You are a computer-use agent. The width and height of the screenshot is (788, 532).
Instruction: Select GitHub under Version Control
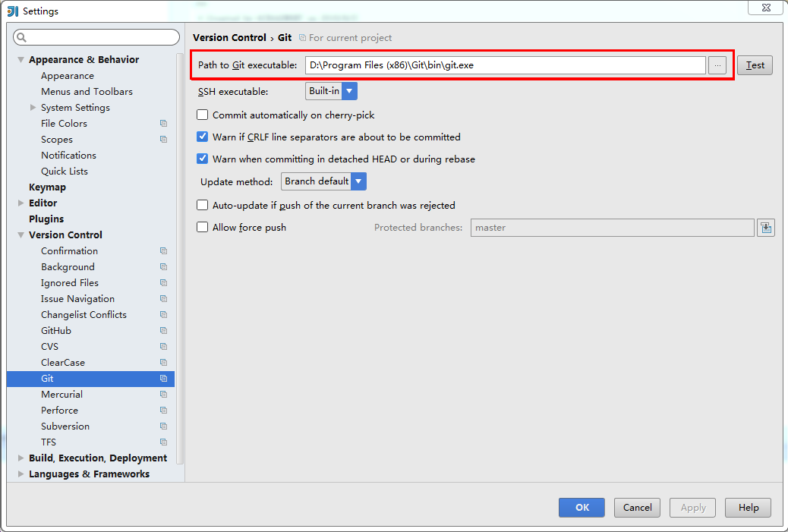pos(56,331)
